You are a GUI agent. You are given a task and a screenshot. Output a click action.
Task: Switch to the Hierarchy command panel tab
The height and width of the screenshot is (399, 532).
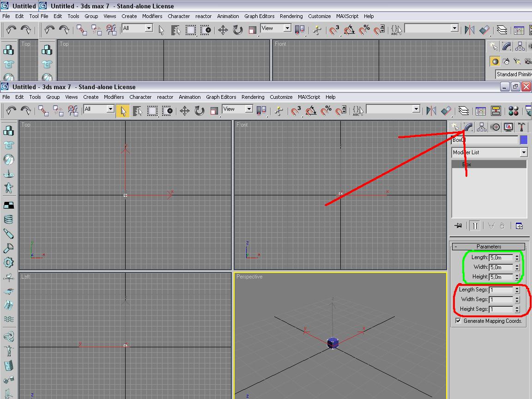click(482, 127)
